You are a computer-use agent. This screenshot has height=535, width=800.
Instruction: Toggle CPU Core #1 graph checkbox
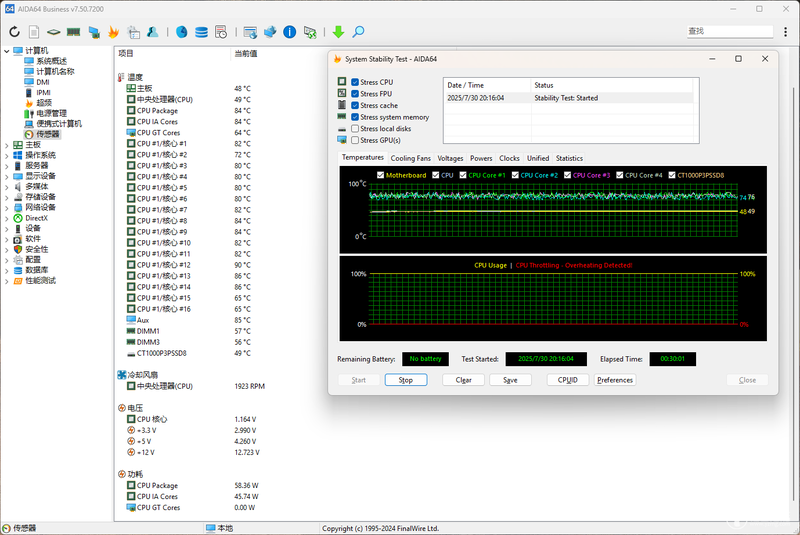coord(463,175)
